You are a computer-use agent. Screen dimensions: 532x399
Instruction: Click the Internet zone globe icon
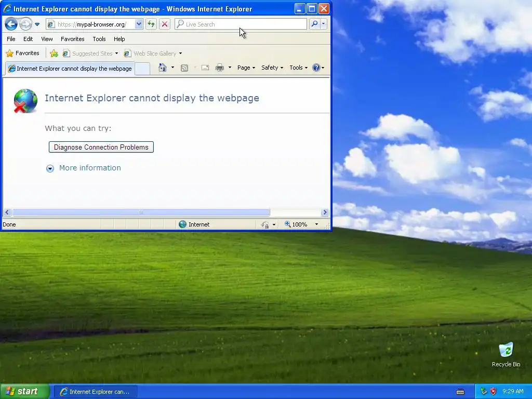[x=182, y=224]
